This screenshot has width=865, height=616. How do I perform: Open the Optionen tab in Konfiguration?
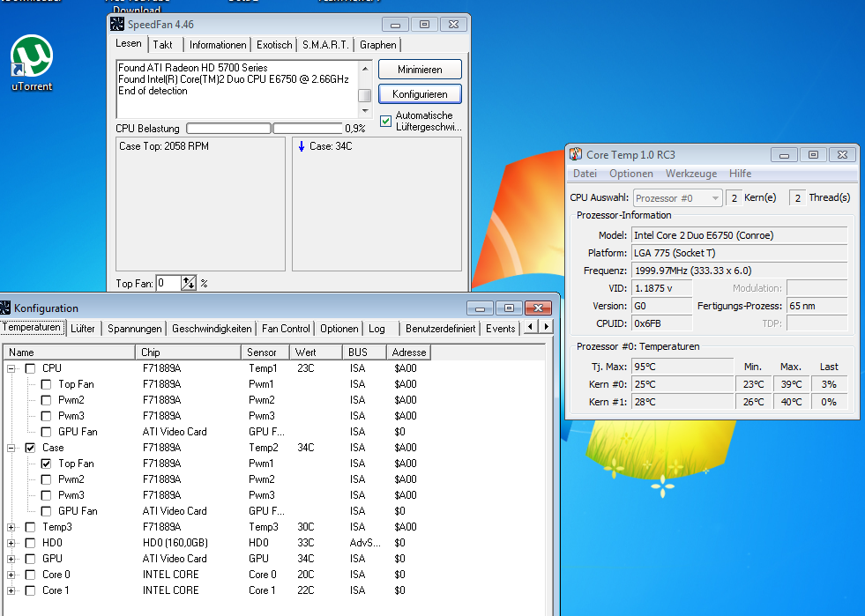339,328
